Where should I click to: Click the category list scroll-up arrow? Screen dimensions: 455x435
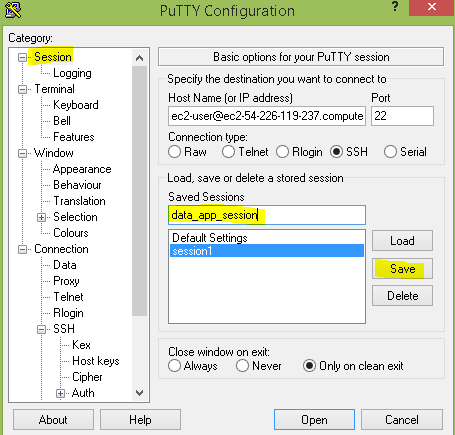tap(139, 58)
